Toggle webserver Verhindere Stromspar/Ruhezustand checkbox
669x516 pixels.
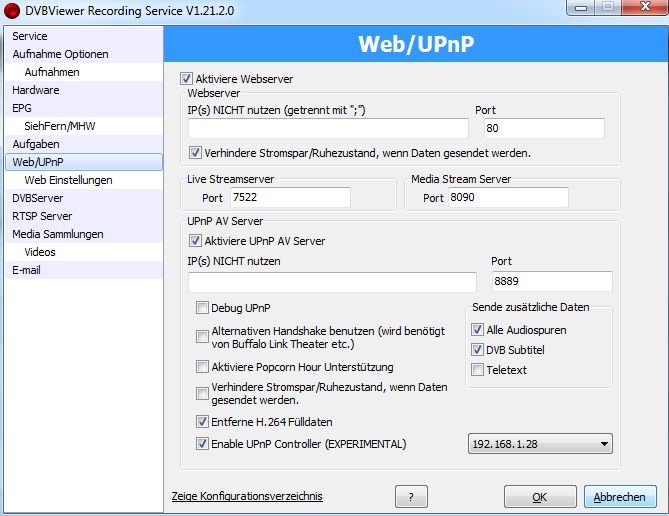[195, 152]
